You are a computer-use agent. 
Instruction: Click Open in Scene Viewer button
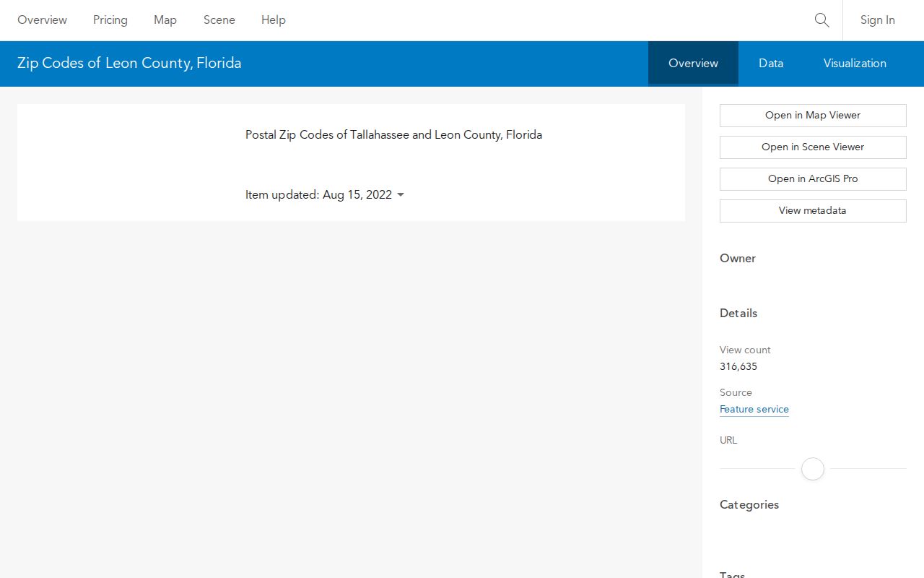(x=813, y=147)
